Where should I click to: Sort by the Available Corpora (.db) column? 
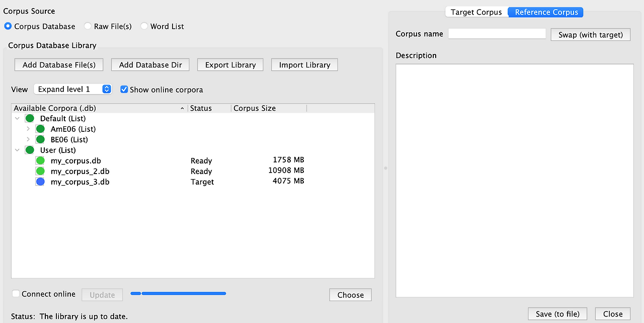tap(100, 108)
